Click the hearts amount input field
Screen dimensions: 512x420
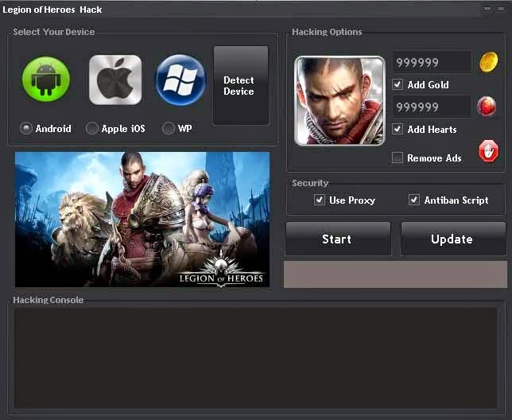pos(432,107)
